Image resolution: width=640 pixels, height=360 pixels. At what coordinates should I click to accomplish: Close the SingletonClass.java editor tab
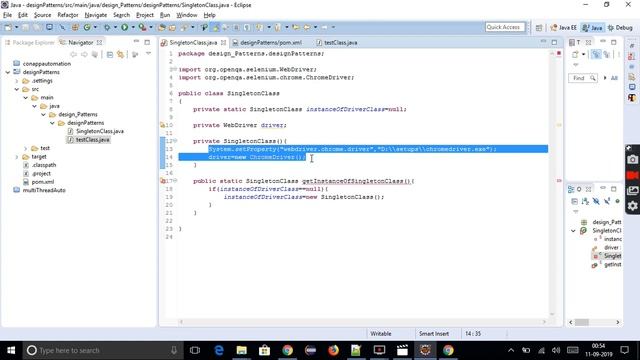click(224, 42)
